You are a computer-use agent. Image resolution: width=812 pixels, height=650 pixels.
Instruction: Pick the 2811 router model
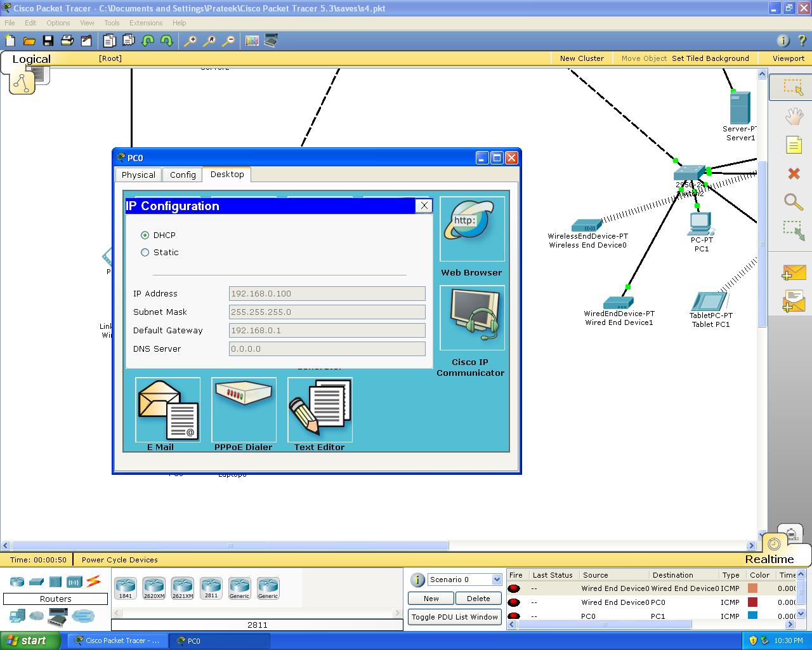coord(211,588)
